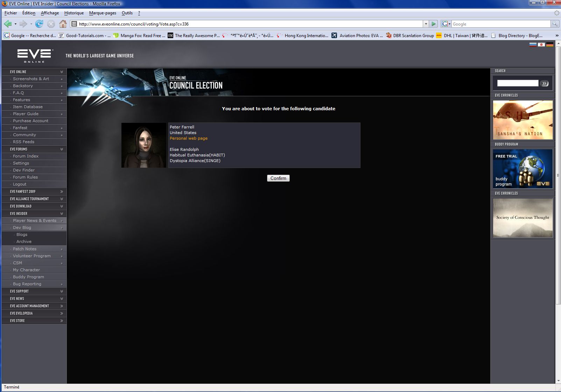
Task: Open the Archive item under Dev Blog
Action: (24, 241)
